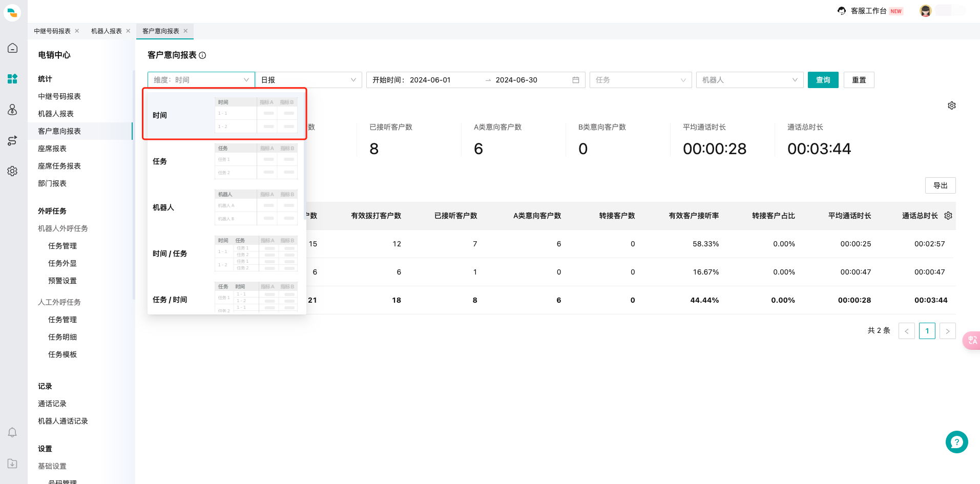Click 转接客户占比 column header

(774, 216)
